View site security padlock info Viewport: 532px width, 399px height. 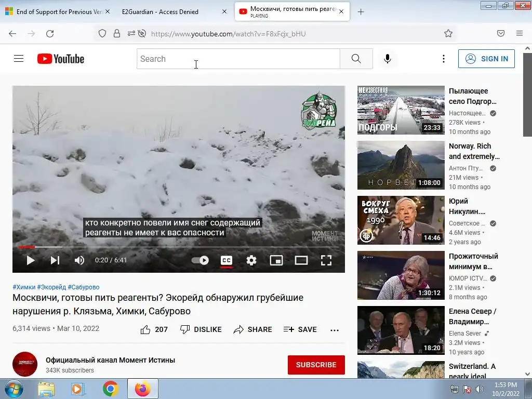click(117, 33)
